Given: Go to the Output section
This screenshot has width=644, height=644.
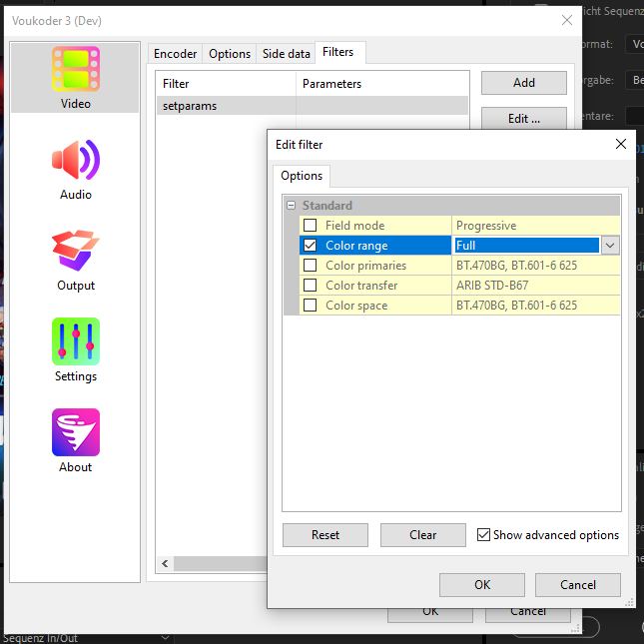Looking at the screenshot, I should coord(75,259).
